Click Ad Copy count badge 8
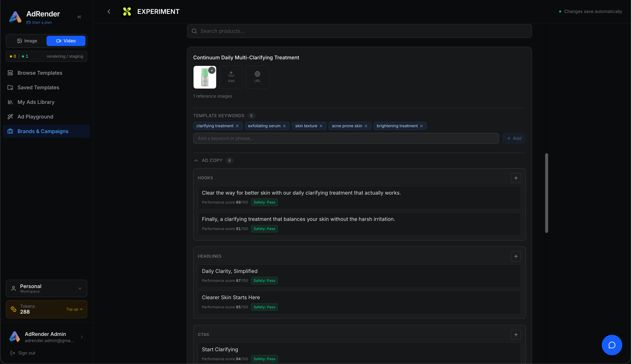This screenshot has width=631, height=364. click(x=229, y=160)
